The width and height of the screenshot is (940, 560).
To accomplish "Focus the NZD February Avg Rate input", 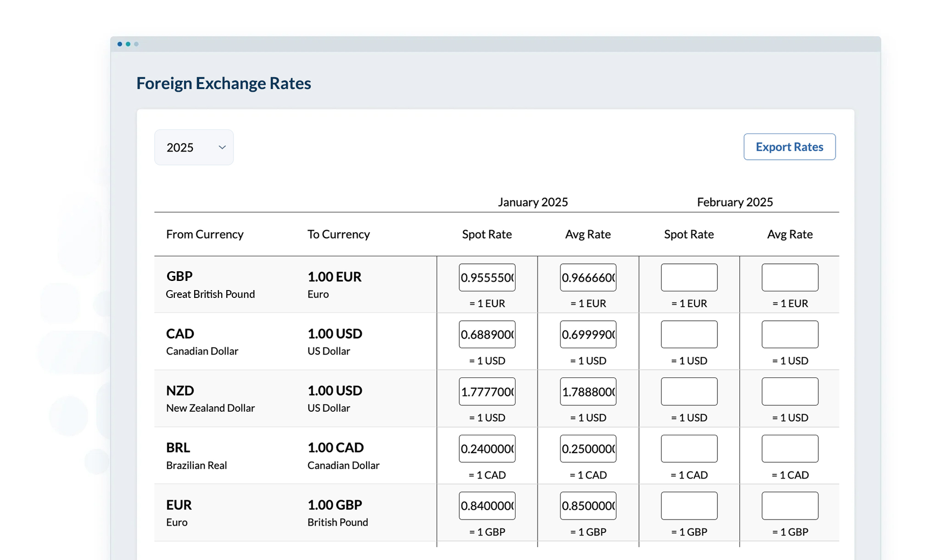I will (x=790, y=392).
